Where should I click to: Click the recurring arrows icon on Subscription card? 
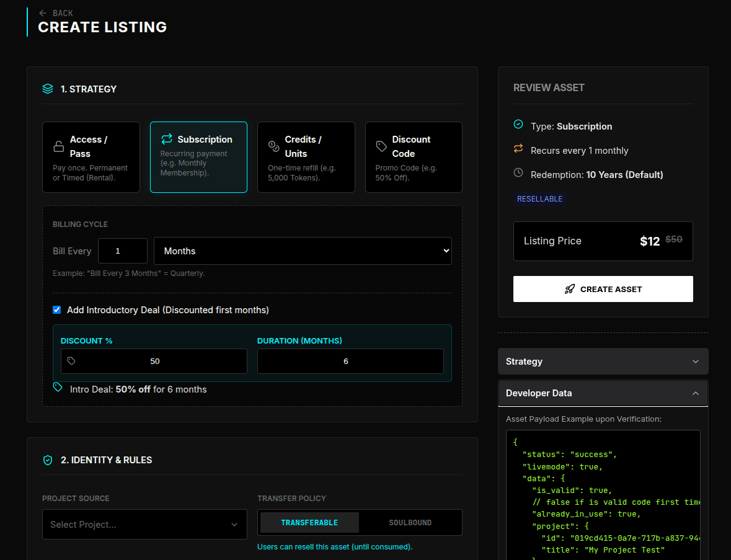[x=166, y=139]
